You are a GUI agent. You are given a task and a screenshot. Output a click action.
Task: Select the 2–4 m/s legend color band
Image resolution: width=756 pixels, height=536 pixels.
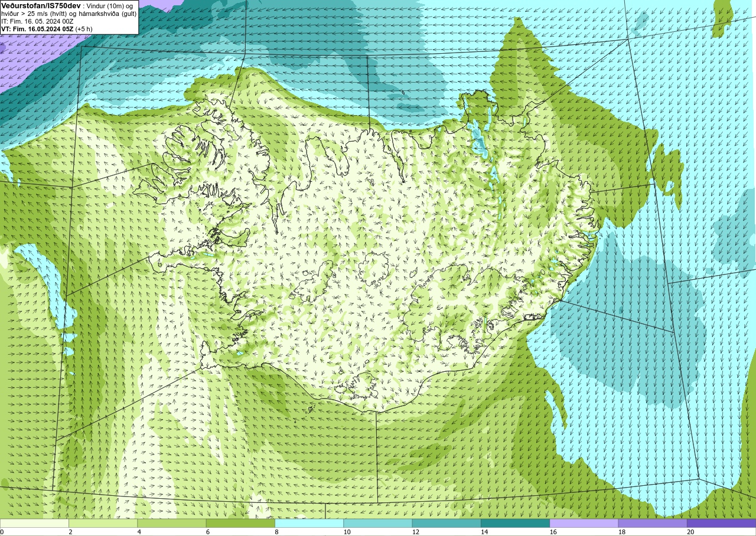pyautogui.click(x=103, y=523)
